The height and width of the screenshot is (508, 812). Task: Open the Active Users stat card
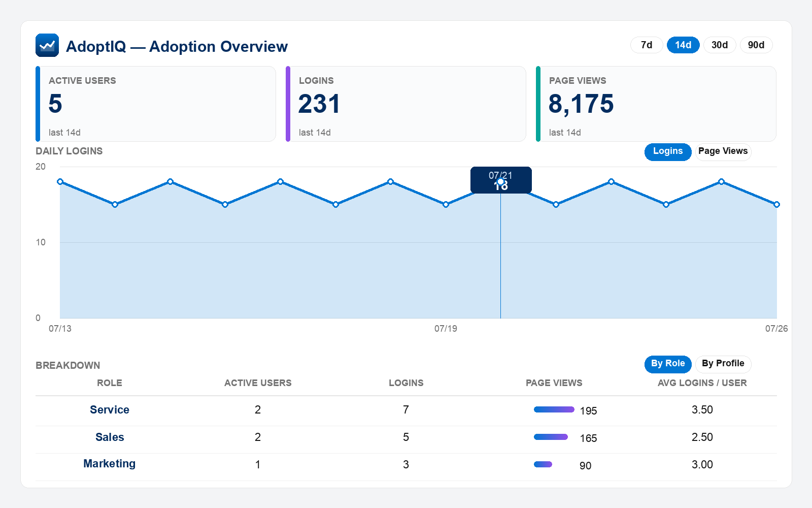(156, 104)
